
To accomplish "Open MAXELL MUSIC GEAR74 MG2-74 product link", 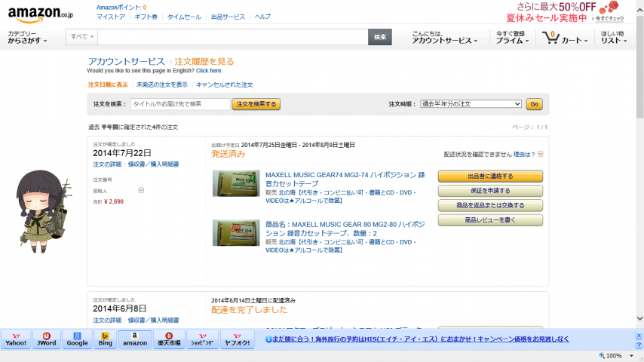I will pos(345,179).
